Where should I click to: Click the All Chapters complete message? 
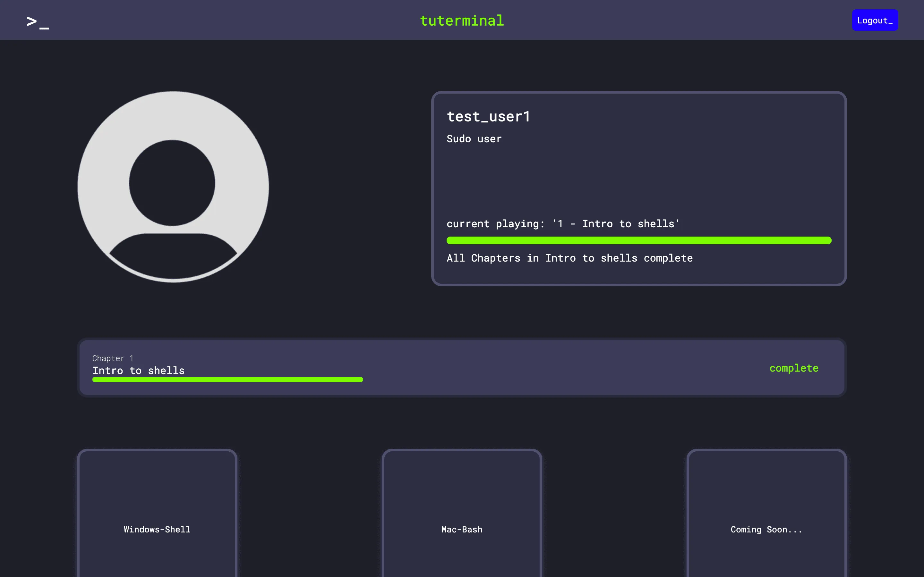[x=569, y=258]
